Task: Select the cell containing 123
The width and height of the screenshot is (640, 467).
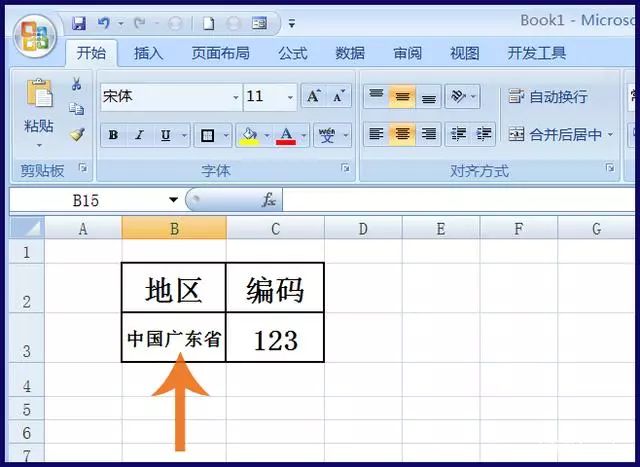Action: pos(275,338)
